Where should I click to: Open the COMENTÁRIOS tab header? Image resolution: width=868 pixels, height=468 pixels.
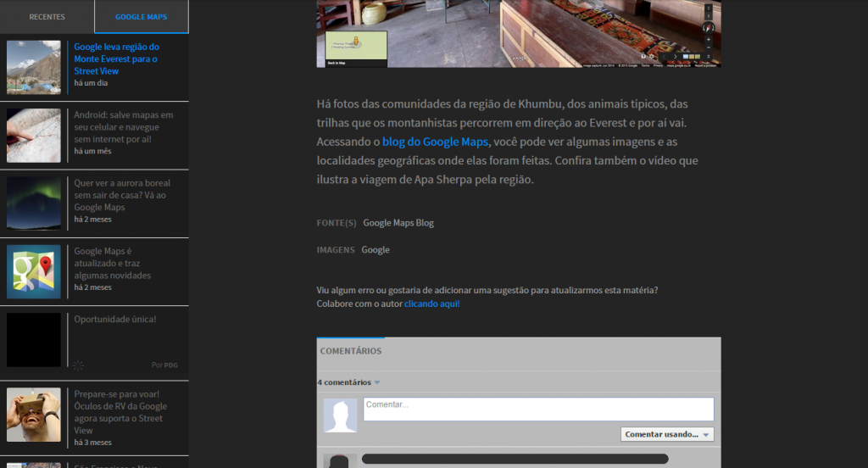coord(350,351)
